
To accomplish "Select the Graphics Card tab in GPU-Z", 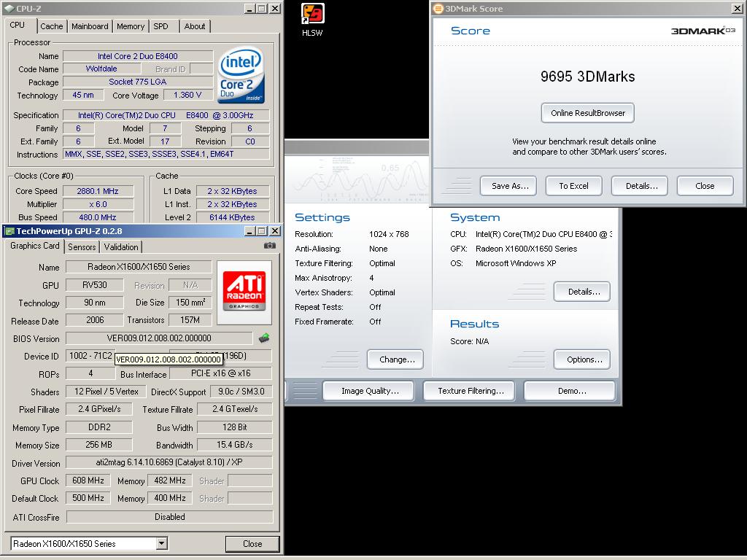I will coord(35,246).
